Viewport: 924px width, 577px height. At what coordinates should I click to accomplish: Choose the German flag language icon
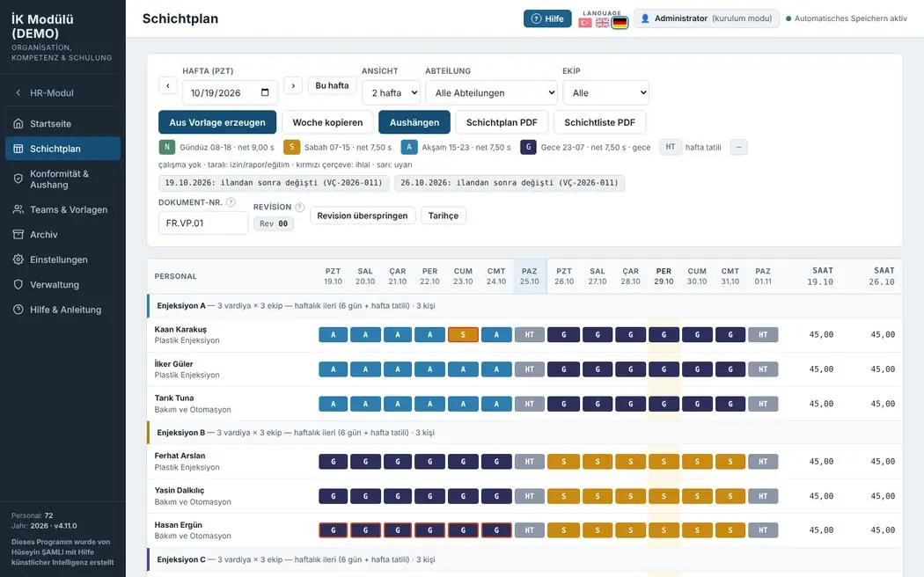[x=620, y=23]
